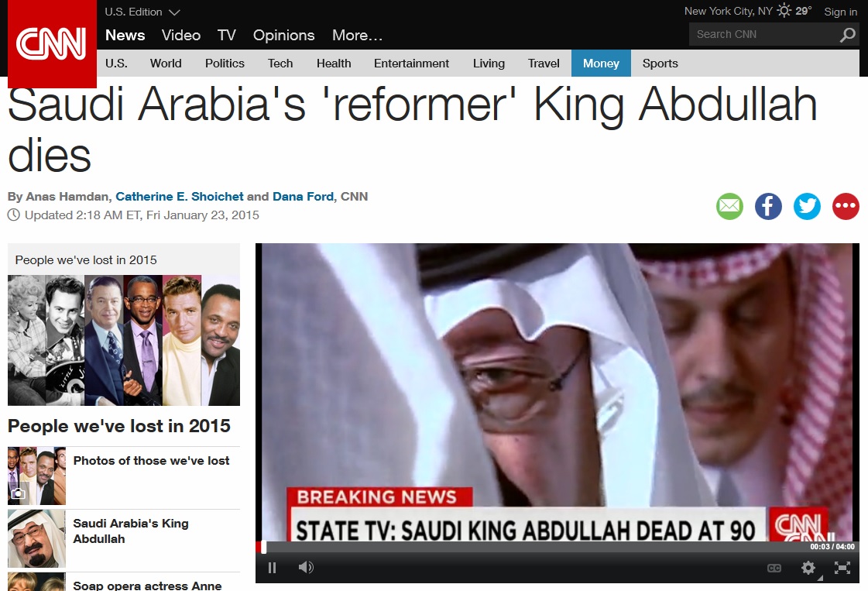Go to the Politics section
This screenshot has height=591, width=868.
(225, 64)
